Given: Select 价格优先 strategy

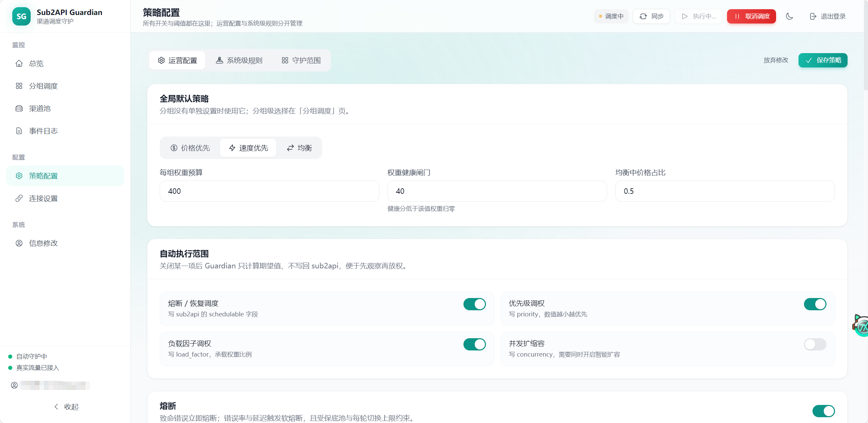Looking at the screenshot, I should 190,148.
